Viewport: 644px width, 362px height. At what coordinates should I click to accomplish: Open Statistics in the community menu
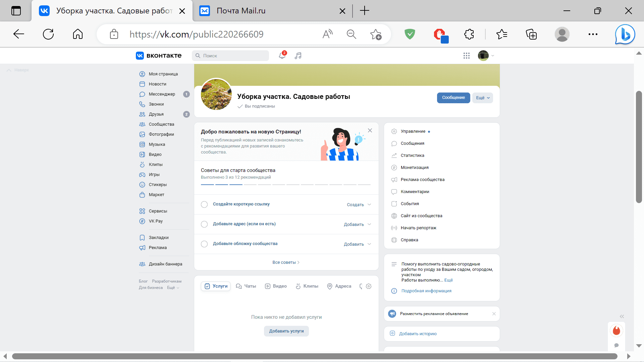[412, 156]
